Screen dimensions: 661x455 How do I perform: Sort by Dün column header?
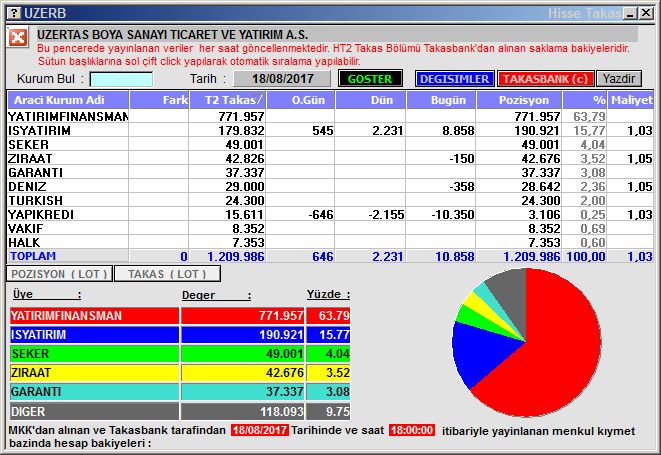click(x=370, y=100)
